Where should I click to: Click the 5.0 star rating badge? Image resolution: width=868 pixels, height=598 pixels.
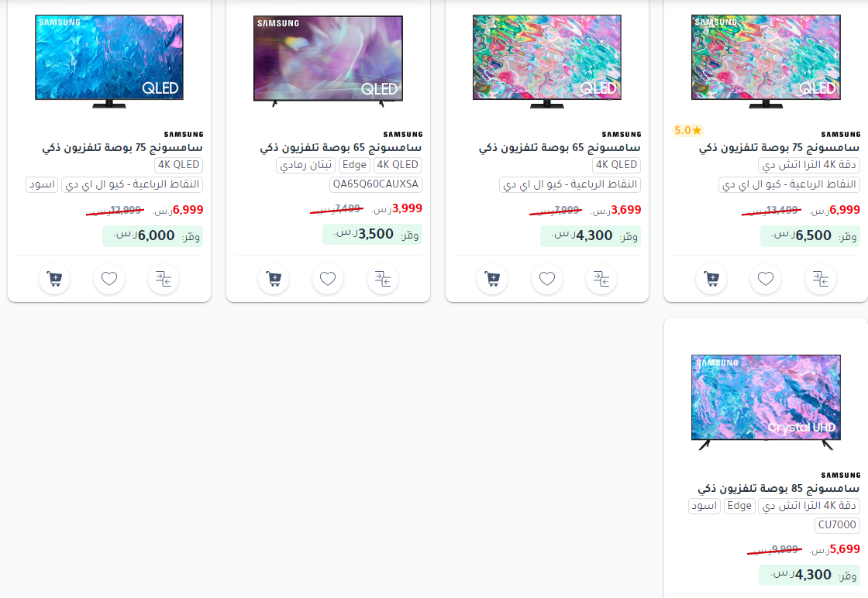click(687, 131)
